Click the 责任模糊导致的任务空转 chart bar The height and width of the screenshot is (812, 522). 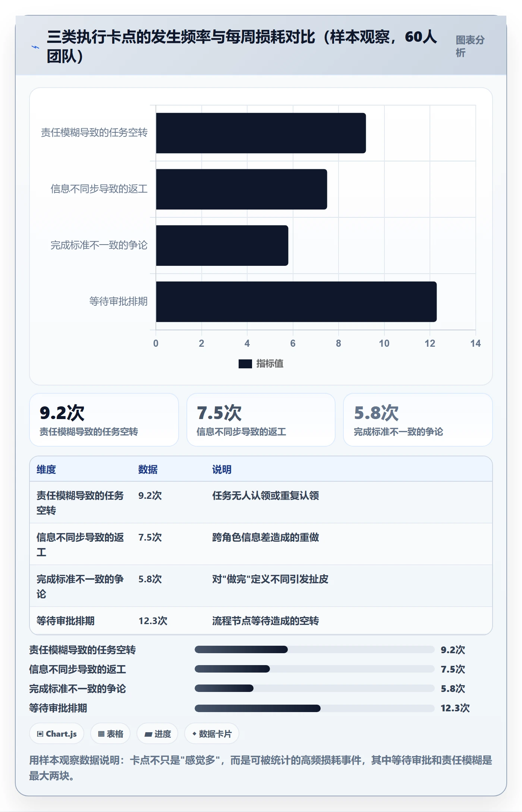coord(261,133)
